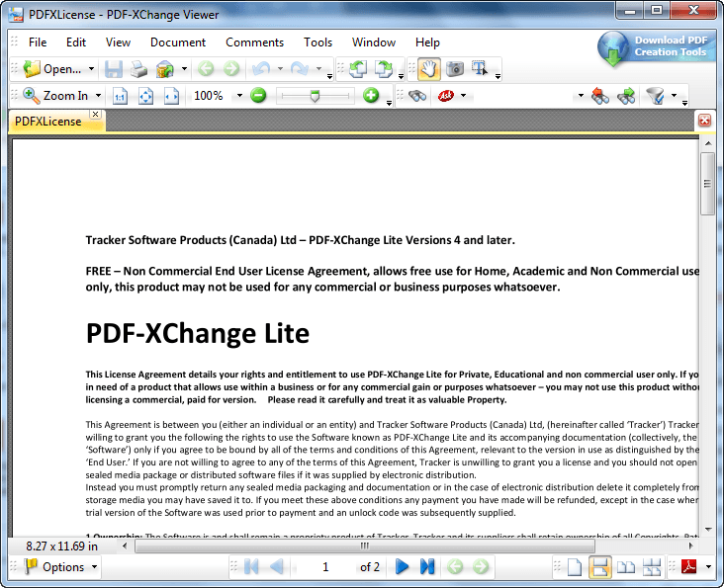The image size is (724, 588).
Task: Click the 100% zoom level field
Action: tap(209, 96)
